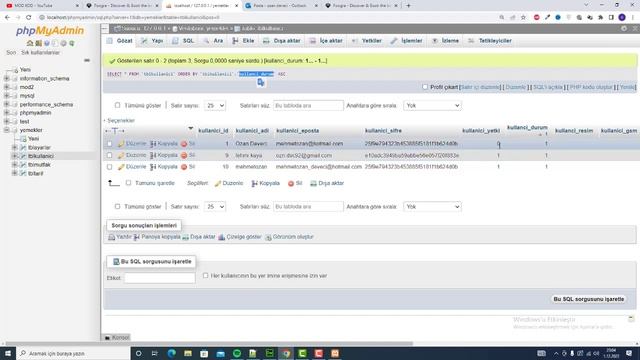Open upper Satır sayısı 25 dropdown
640x360 pixels.
[215, 106]
